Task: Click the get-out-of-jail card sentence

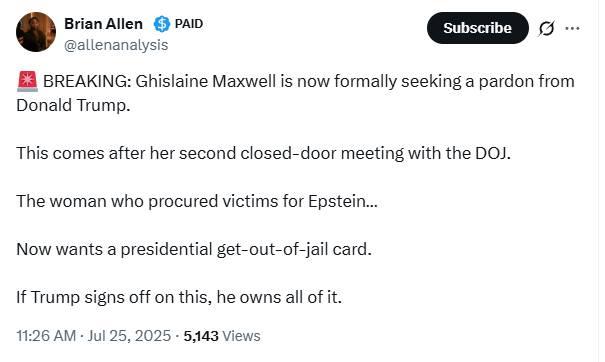Action: point(194,249)
